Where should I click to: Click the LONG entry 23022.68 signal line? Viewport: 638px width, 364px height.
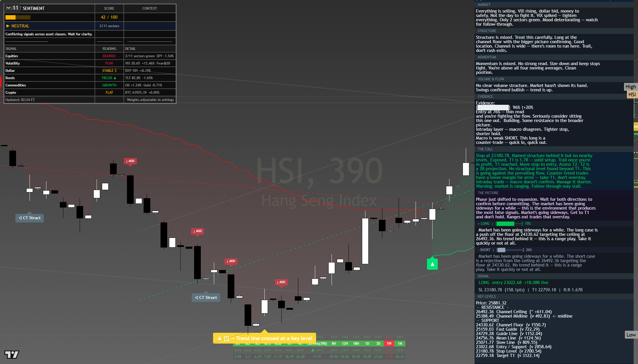[x=513, y=283]
